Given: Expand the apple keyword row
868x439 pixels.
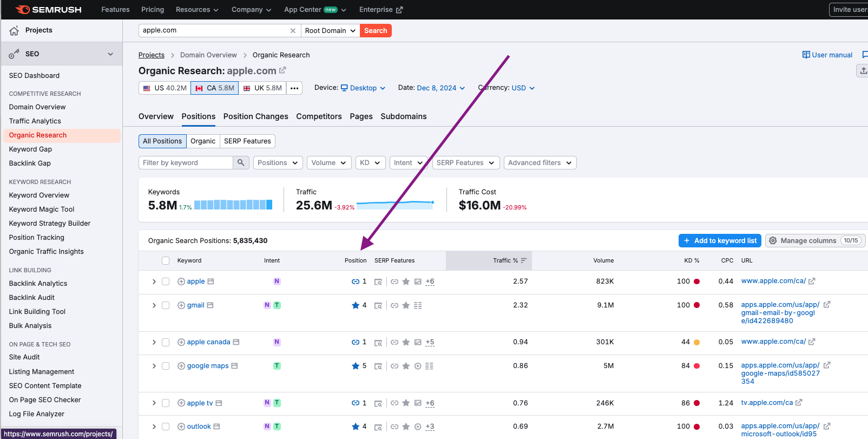Looking at the screenshot, I should coord(154,281).
